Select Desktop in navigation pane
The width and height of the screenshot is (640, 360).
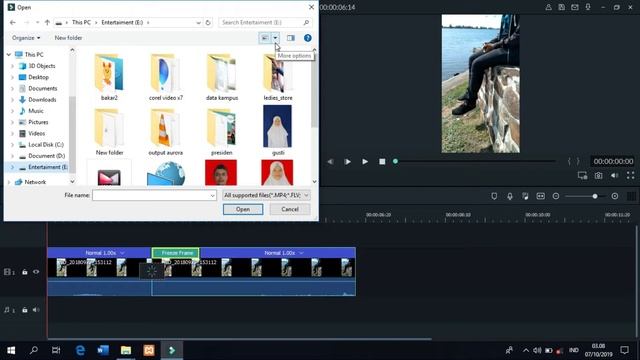point(38,77)
